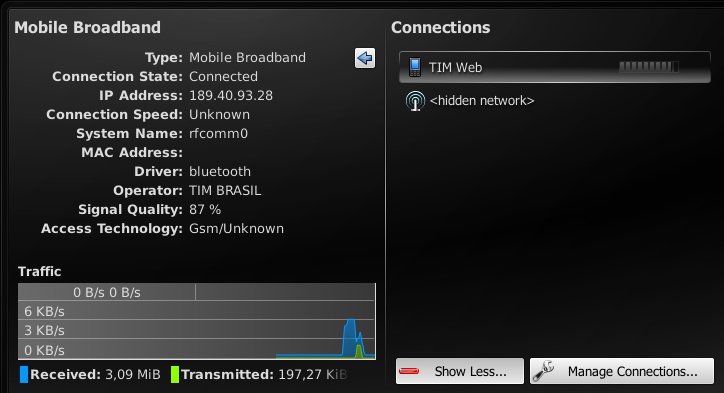
Task: Click the 6 KB/s graph axis label
Action: [x=44, y=311]
